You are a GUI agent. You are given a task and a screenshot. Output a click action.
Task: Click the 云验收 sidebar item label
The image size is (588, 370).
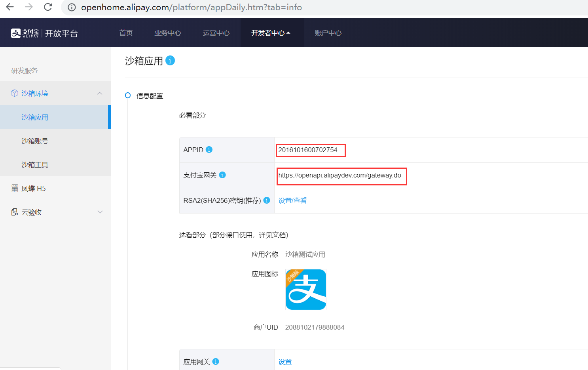tap(32, 212)
